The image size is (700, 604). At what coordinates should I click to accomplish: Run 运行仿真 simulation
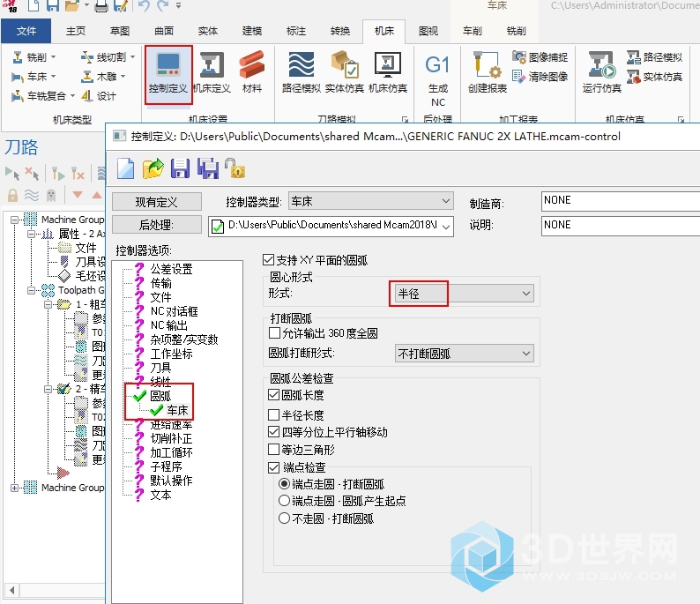(601, 73)
